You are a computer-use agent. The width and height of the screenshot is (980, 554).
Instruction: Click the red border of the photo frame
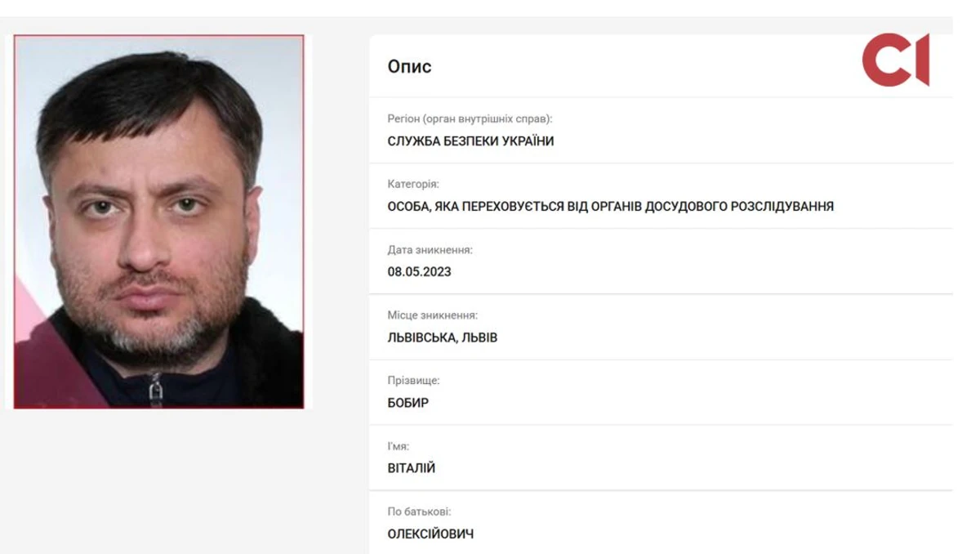[303, 221]
